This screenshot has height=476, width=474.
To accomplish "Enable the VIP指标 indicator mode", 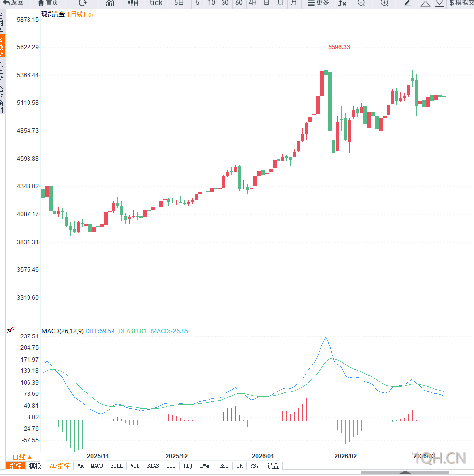I will pyautogui.click(x=59, y=466).
